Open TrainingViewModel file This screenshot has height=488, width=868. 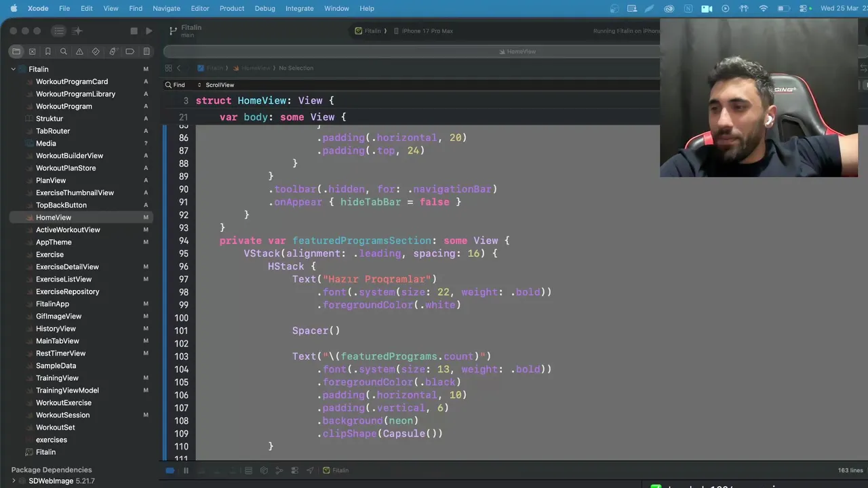(x=67, y=390)
